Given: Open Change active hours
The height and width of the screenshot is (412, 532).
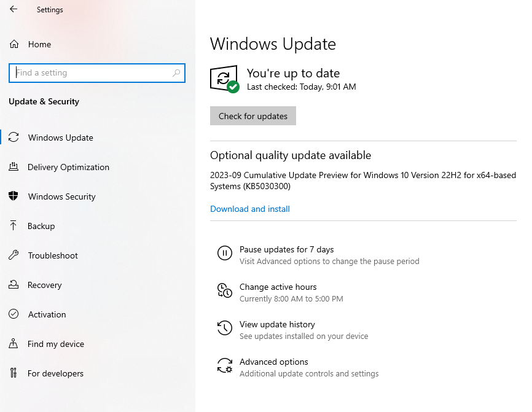Looking at the screenshot, I should [278, 287].
